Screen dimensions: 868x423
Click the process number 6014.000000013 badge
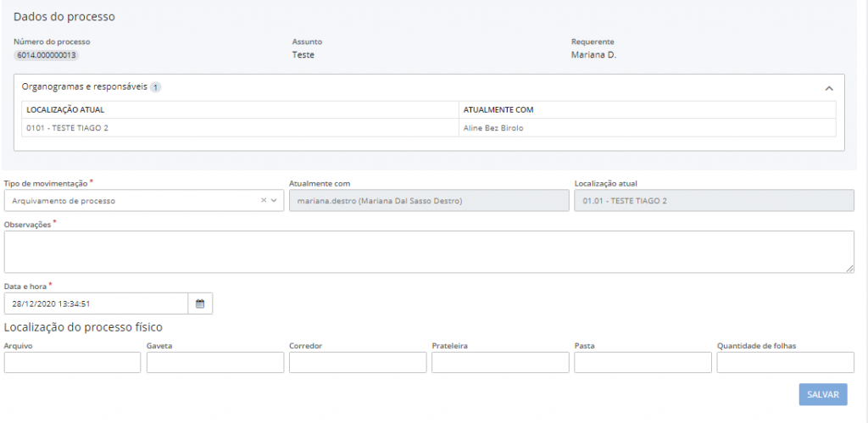(x=47, y=55)
